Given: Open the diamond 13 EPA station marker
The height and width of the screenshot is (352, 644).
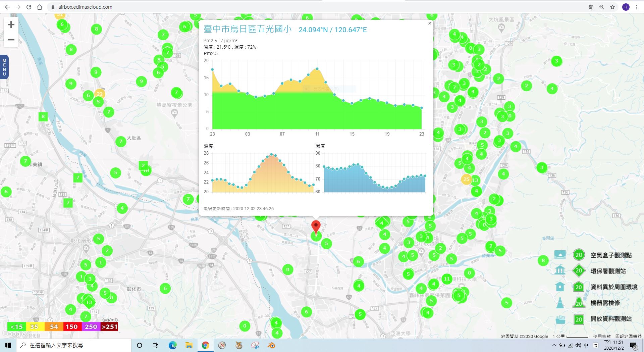Looking at the screenshot, I should point(89,302).
